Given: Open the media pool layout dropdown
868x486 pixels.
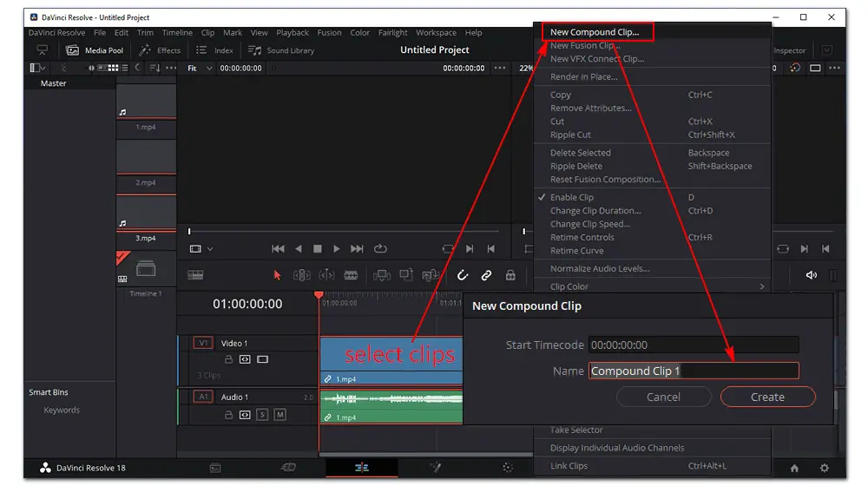Looking at the screenshot, I should click(x=38, y=68).
